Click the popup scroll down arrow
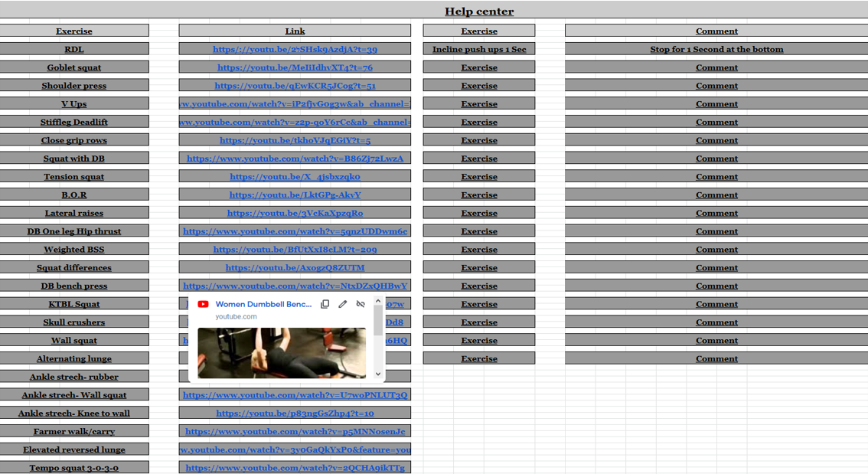This screenshot has height=474, width=868. tap(378, 374)
